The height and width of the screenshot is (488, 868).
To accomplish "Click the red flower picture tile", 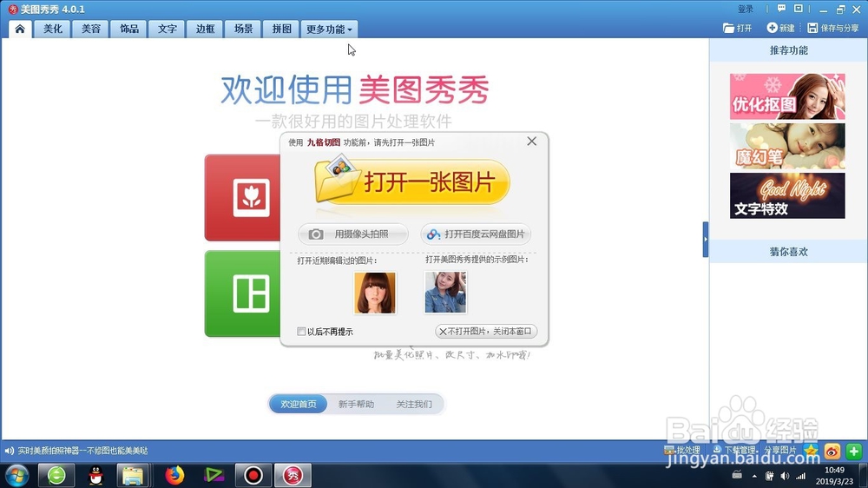I will pyautogui.click(x=243, y=197).
